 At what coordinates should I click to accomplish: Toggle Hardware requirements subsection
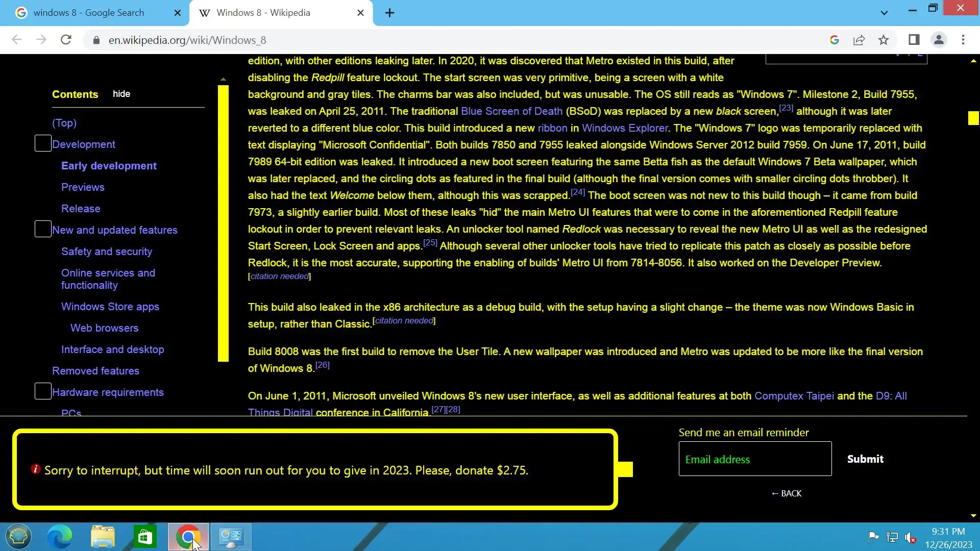coord(43,391)
